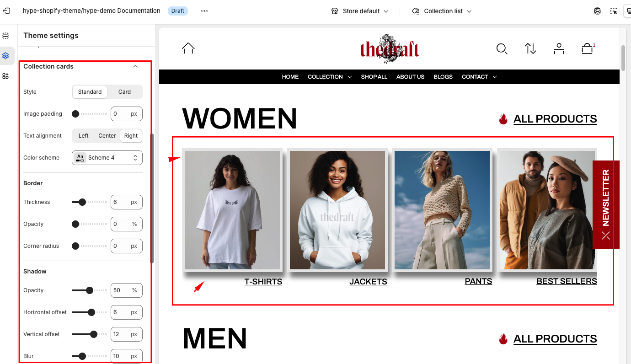Open the App embeds sidebar icon

5,76
